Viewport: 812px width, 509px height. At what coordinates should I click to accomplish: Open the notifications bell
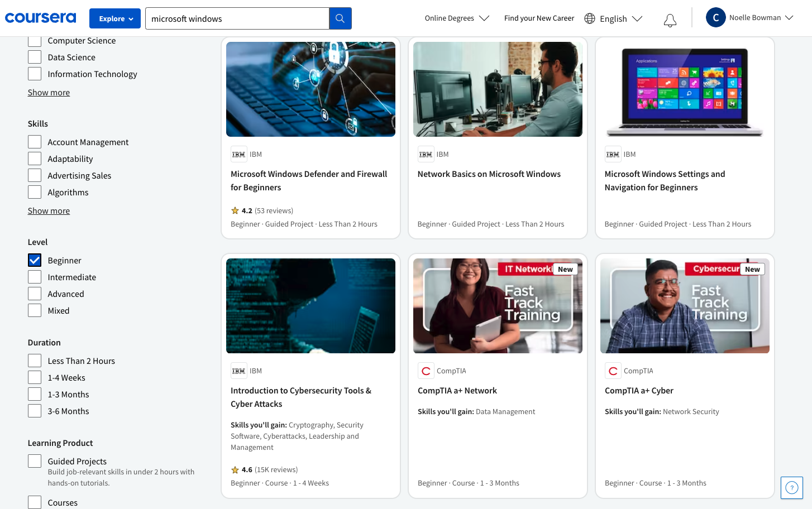(670, 20)
